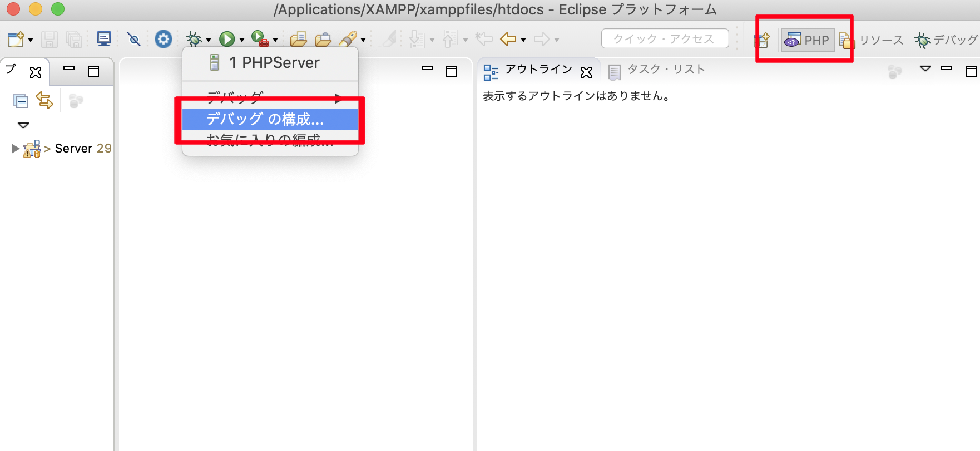This screenshot has width=980, height=451.
Task: Click the Open Perspective icon
Action: pyautogui.click(x=762, y=40)
